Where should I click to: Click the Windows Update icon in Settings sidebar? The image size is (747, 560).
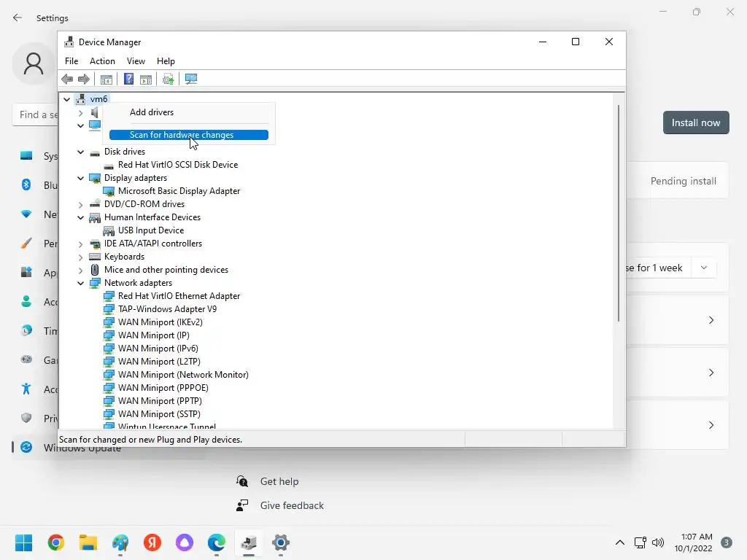pos(26,447)
